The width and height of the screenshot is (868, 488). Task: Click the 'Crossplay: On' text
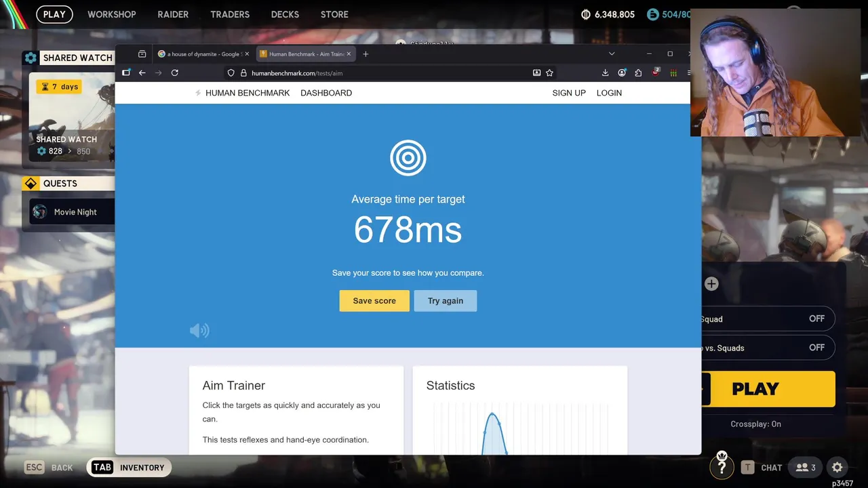coord(755,424)
